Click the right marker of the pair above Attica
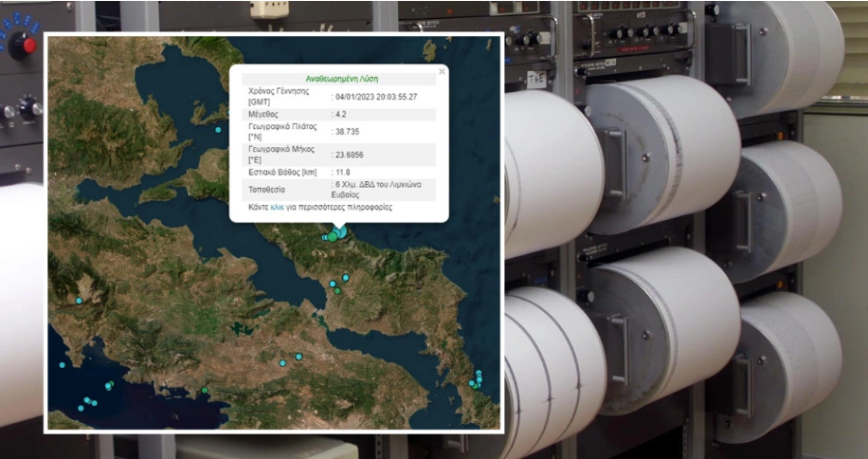The image size is (868, 459). (298, 357)
